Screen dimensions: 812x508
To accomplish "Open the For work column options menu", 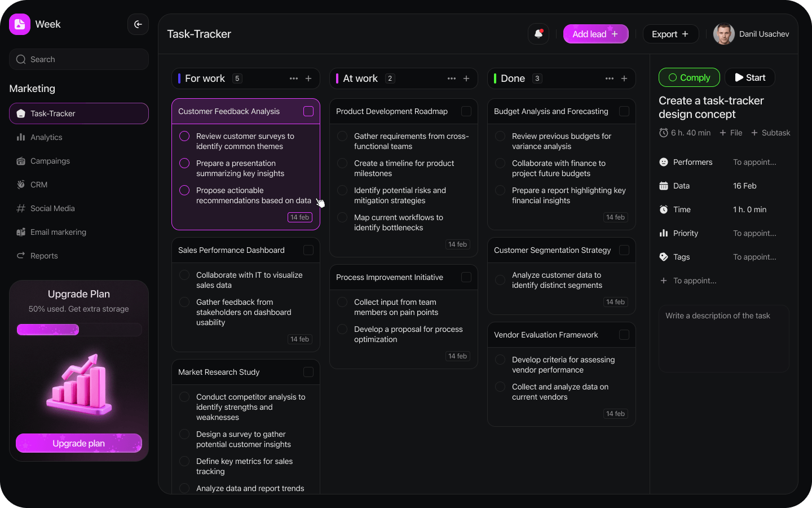I will click(x=294, y=78).
